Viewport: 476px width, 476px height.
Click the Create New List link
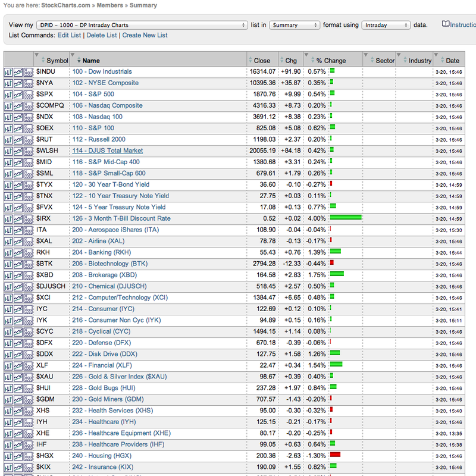tap(145, 35)
